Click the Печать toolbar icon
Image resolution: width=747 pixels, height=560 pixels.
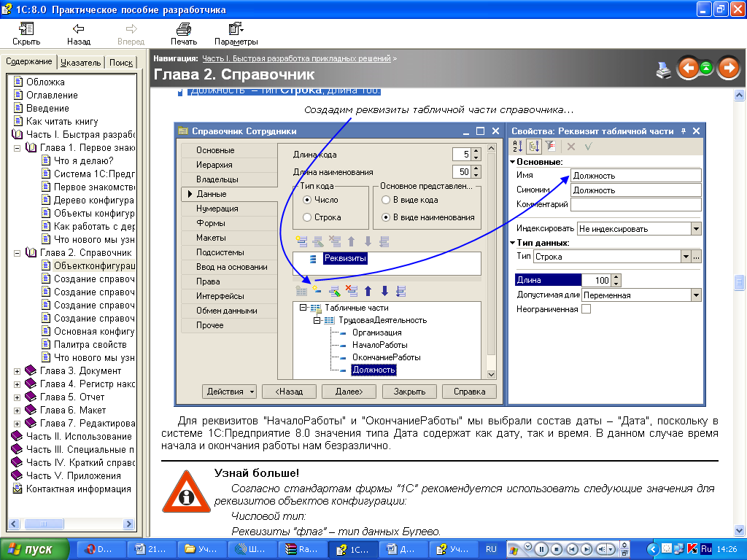tap(184, 29)
